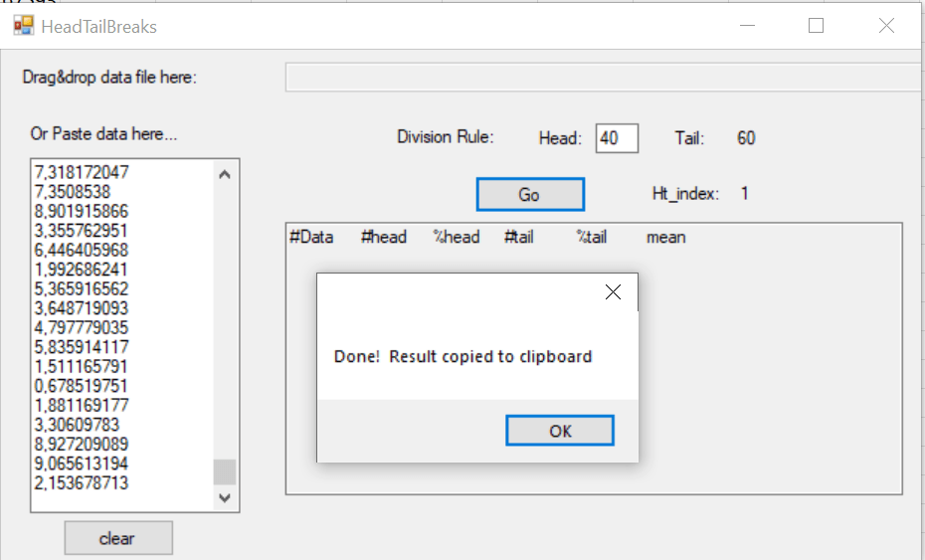Click the data list scrollbar thumb

point(225,470)
